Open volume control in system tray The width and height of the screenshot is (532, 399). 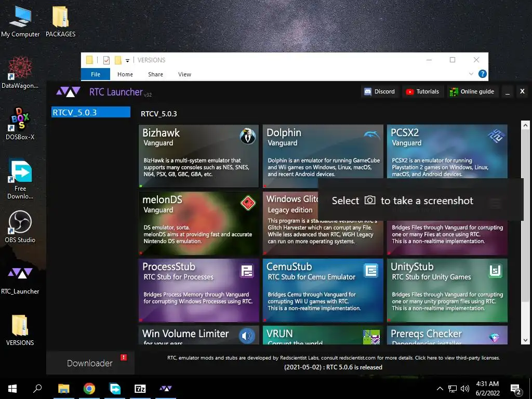(465, 389)
